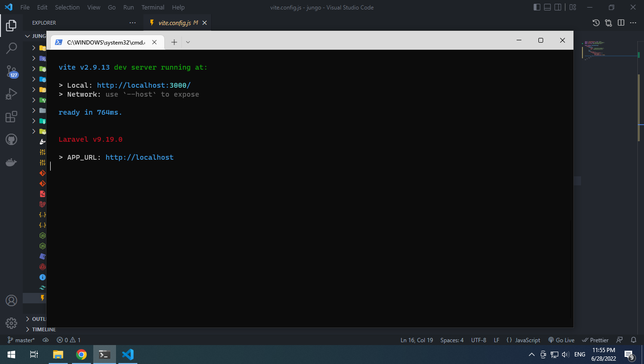Open File Explorer from the taskbar
Image resolution: width=644 pixels, height=364 pixels.
coord(58,355)
